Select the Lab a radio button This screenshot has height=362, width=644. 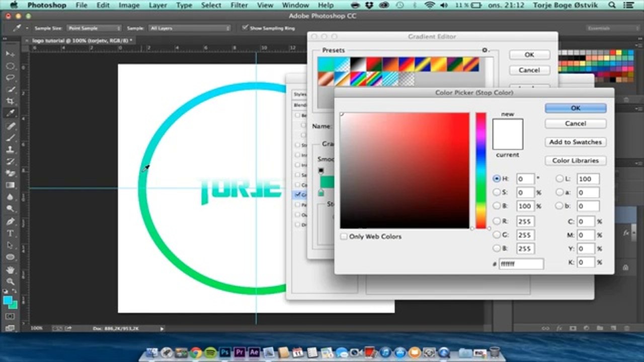559,192
